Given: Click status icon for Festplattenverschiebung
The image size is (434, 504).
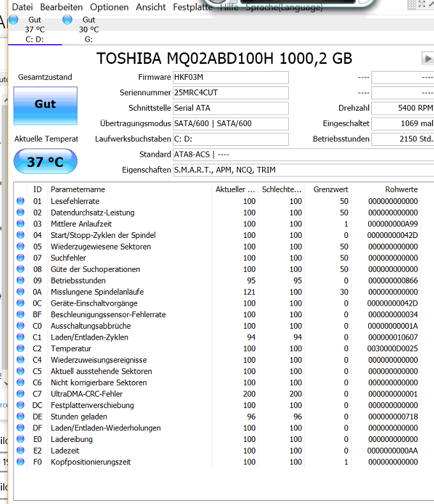Looking at the screenshot, I should tap(20, 405).
